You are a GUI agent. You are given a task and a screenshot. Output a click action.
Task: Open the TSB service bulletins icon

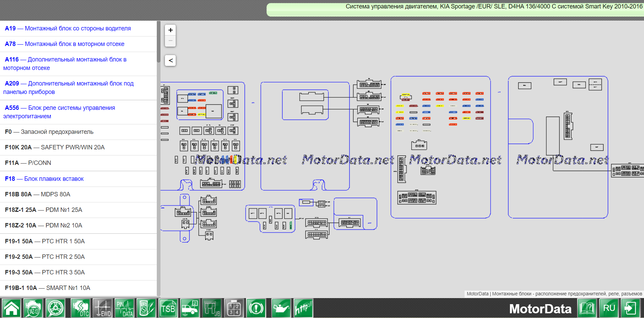coord(168,308)
